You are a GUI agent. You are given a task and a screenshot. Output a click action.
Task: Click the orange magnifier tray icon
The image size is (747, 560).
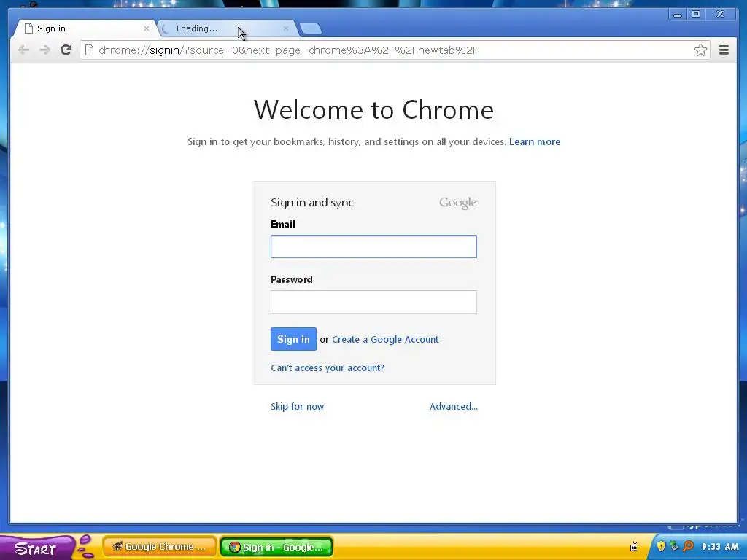pos(688,546)
